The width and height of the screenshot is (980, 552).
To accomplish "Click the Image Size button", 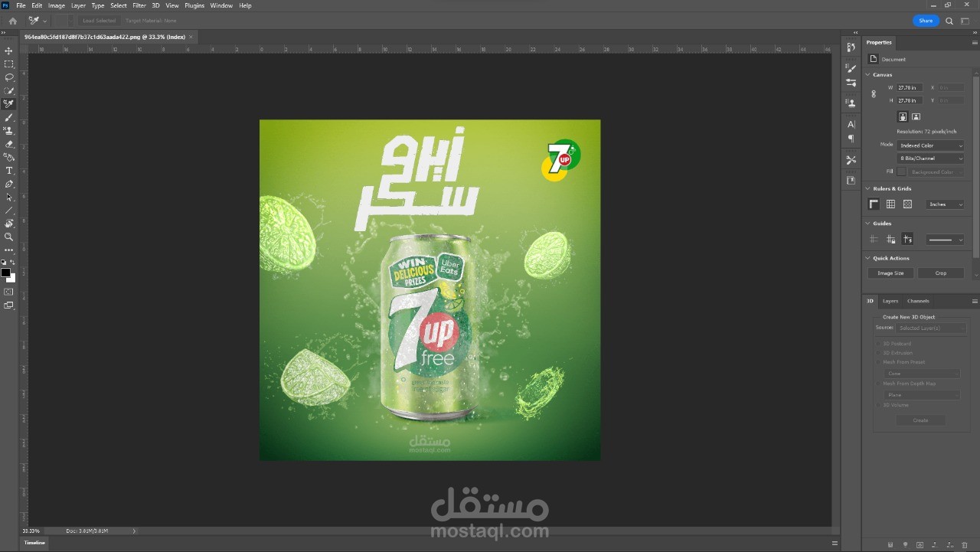I will coord(890,273).
